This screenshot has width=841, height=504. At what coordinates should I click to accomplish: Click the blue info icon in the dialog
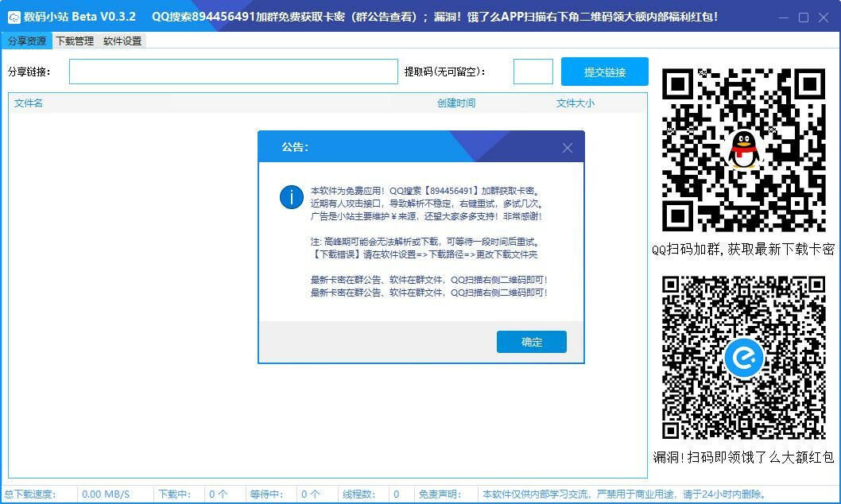(x=292, y=197)
